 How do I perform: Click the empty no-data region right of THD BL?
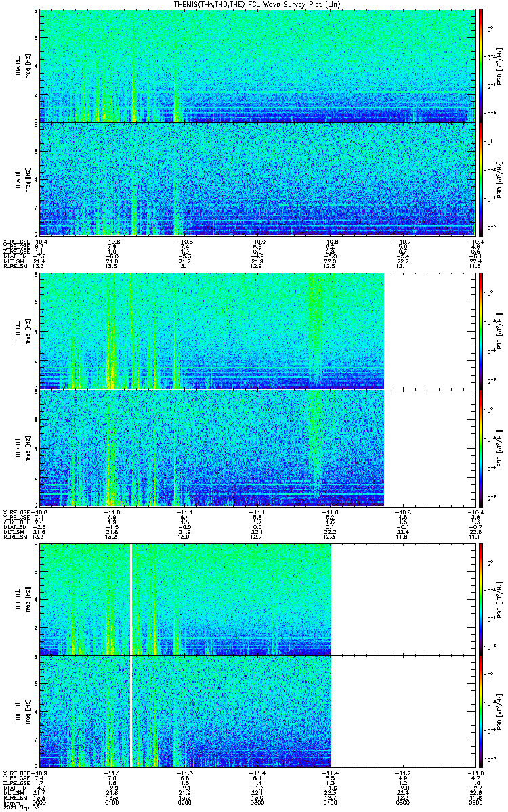[x=428, y=331]
